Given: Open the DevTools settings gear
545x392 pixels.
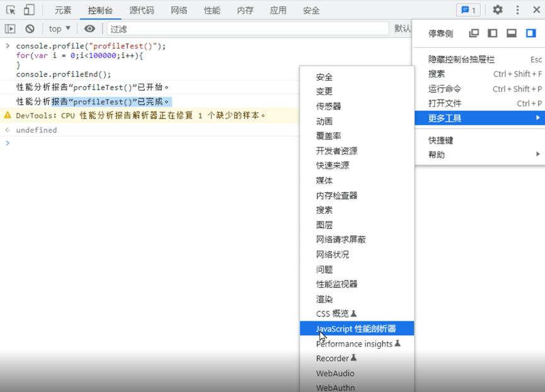Looking at the screenshot, I should 497,10.
